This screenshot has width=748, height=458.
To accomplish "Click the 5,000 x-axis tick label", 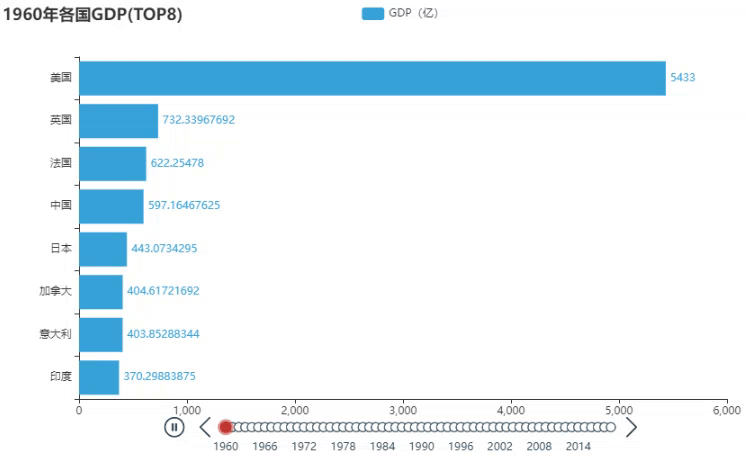I will tap(619, 410).
